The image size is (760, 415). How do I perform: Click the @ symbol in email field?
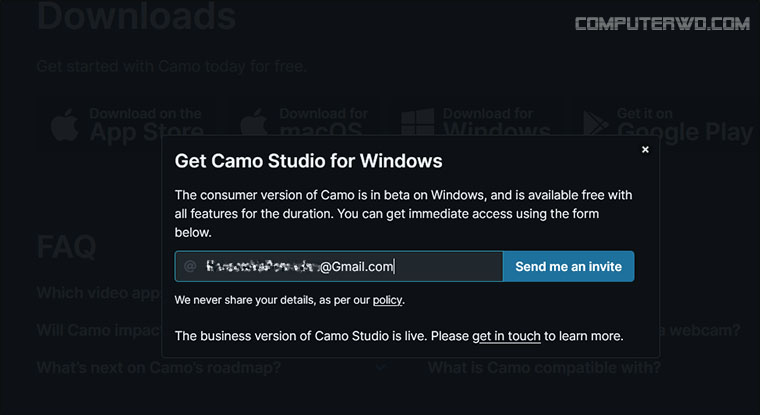(190, 266)
